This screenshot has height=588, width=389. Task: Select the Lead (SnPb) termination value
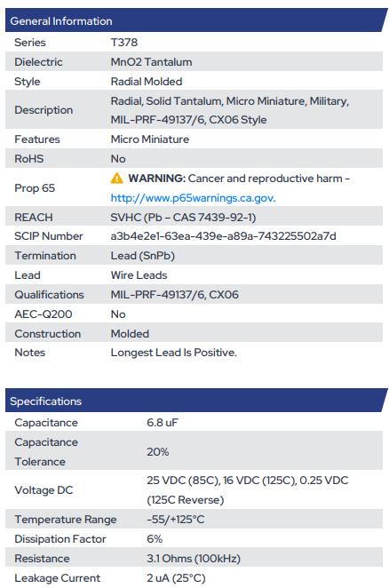click(x=143, y=256)
